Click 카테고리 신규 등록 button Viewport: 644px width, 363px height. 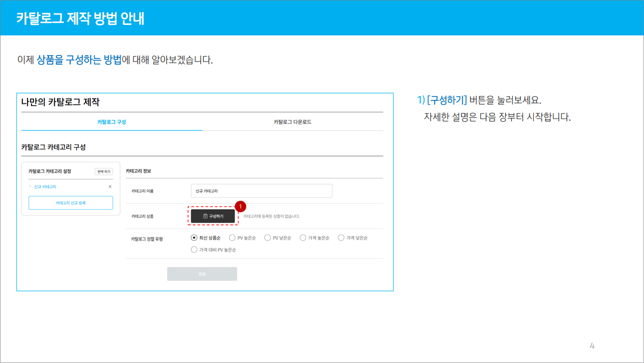pos(71,203)
